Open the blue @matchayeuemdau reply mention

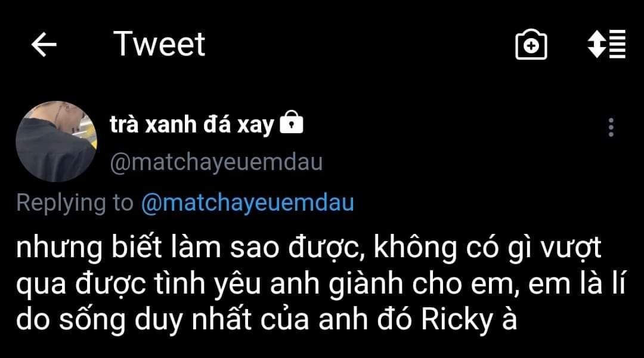point(247,203)
